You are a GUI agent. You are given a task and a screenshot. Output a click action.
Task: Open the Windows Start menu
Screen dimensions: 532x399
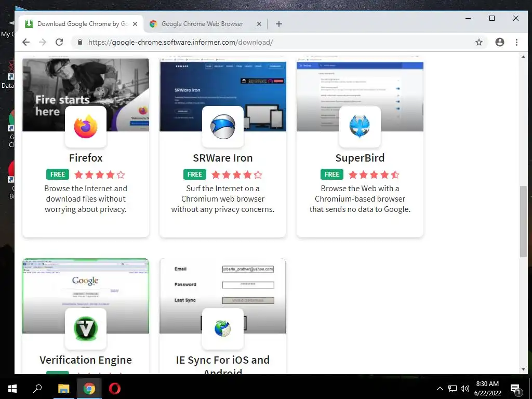pos(12,389)
